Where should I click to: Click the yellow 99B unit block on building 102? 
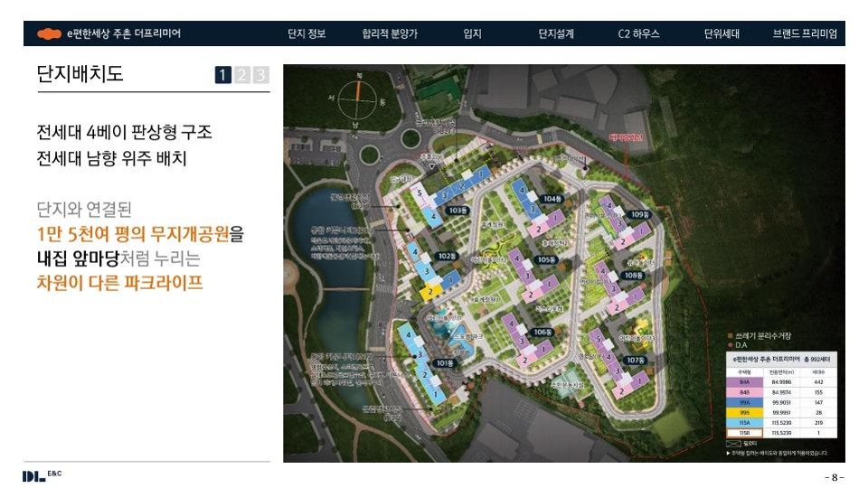[430, 291]
